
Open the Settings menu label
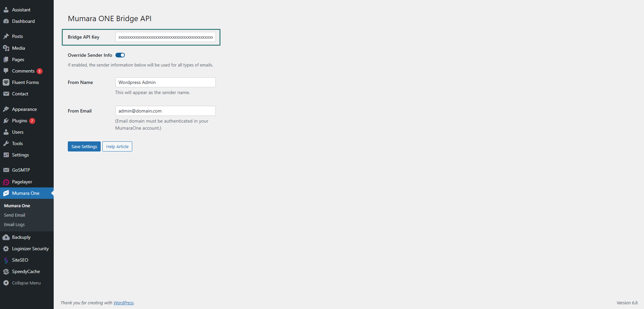20,155
